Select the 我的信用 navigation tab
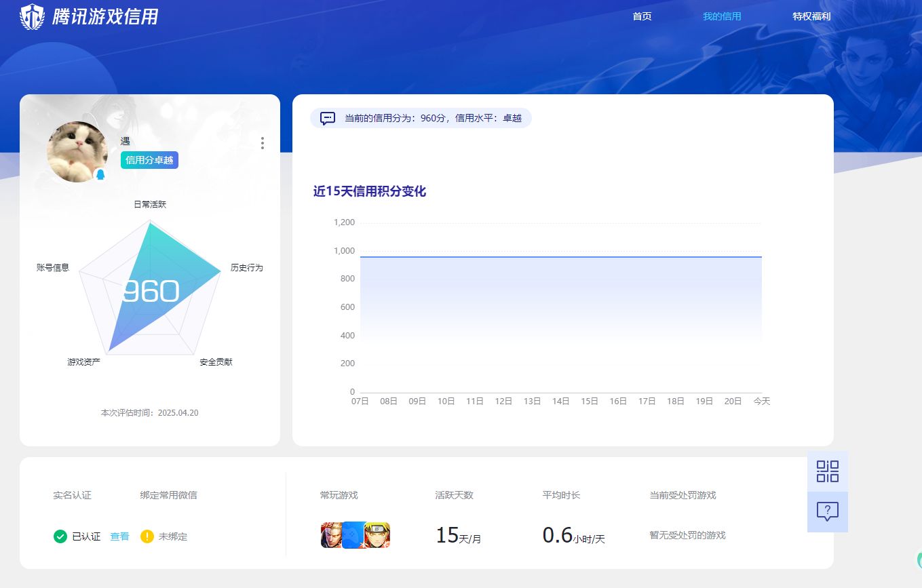This screenshot has height=588, width=922. [x=722, y=16]
